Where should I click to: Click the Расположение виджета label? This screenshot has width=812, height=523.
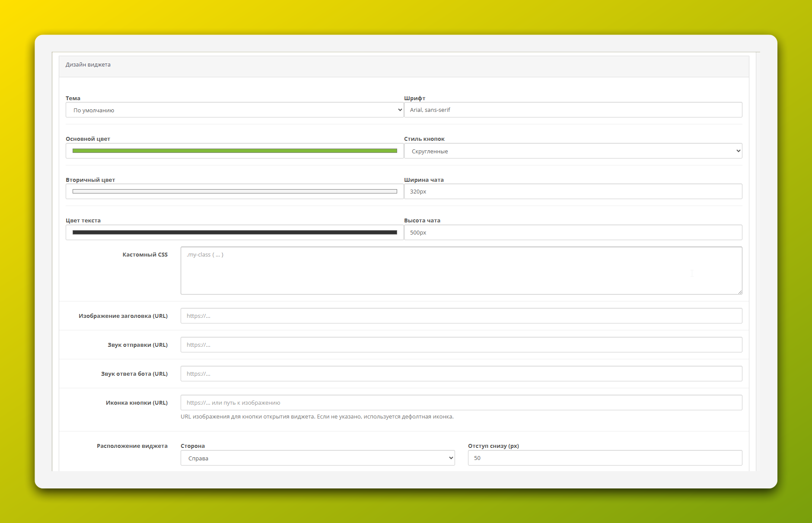pos(132,446)
